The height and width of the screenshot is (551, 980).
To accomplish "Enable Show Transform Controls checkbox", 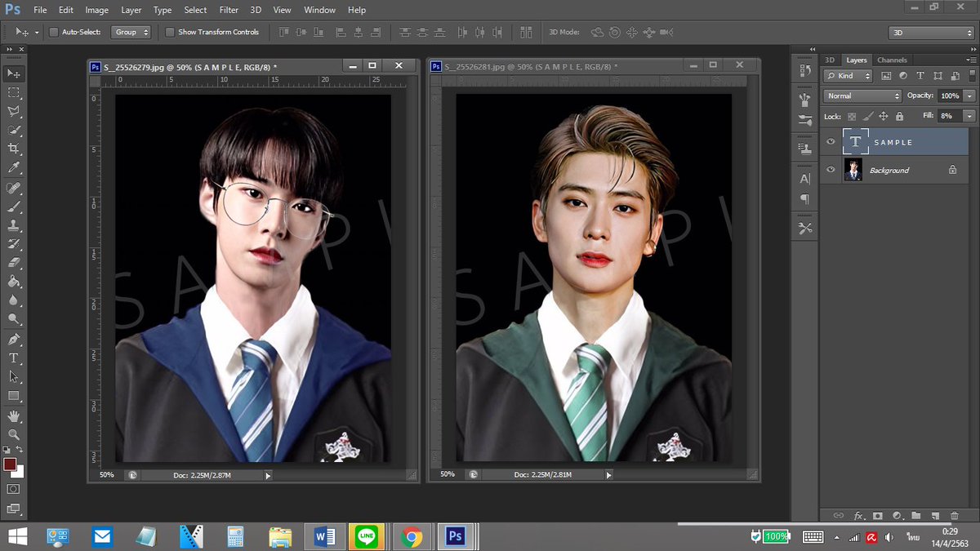I will tap(170, 32).
